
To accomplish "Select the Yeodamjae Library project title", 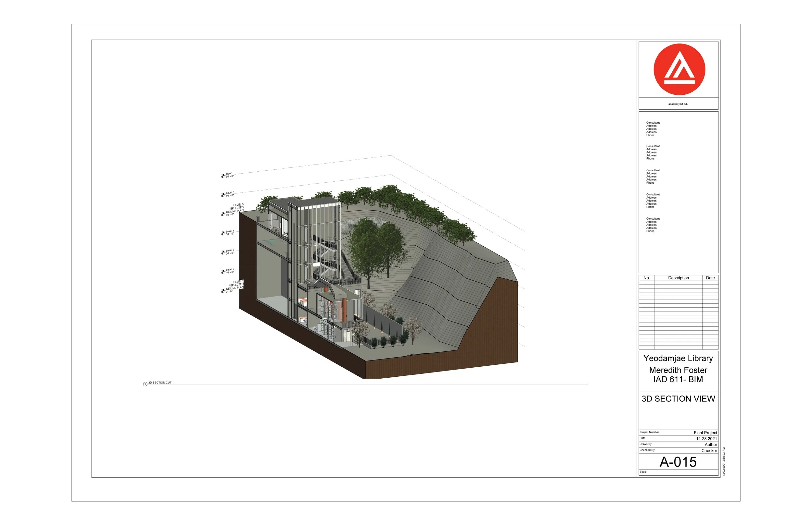I will [x=678, y=358].
